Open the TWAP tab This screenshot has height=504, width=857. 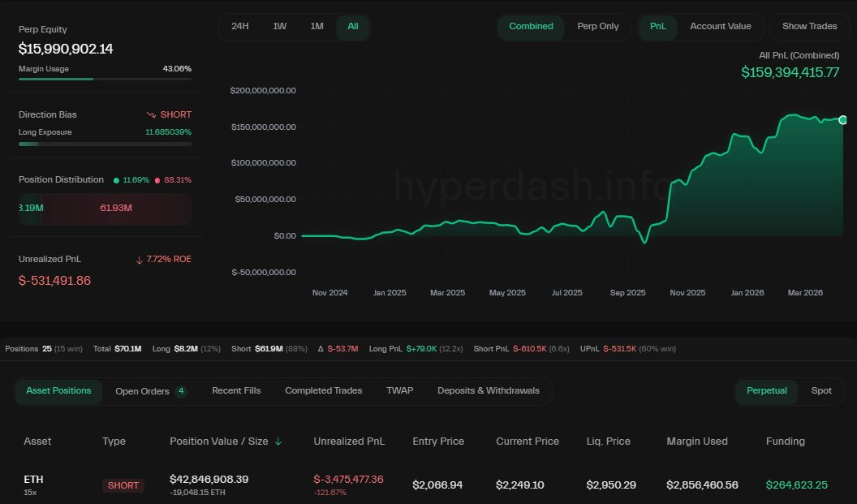tap(399, 390)
